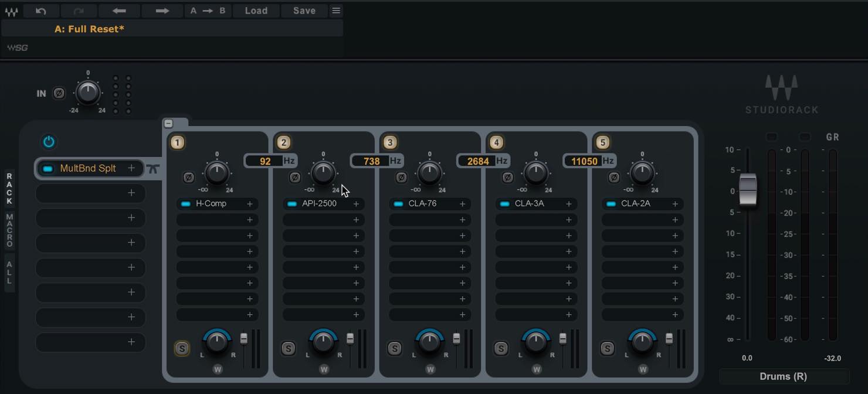Solo band 1 with S button
868x394 pixels.
click(x=182, y=349)
